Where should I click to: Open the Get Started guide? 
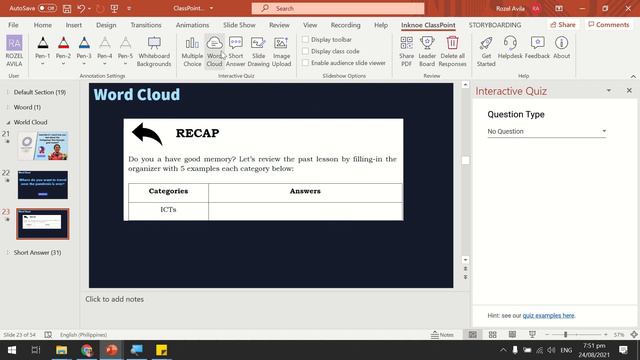(486, 51)
